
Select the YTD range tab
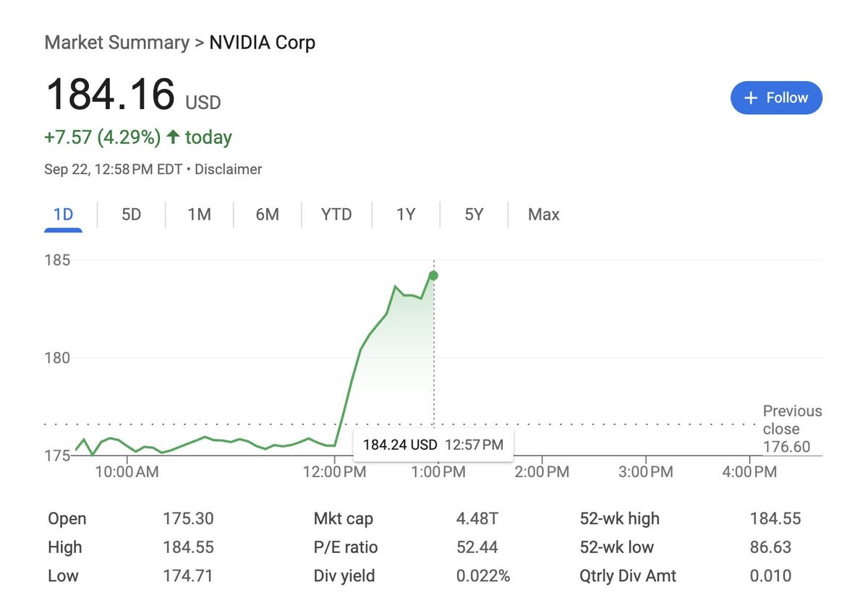336,215
